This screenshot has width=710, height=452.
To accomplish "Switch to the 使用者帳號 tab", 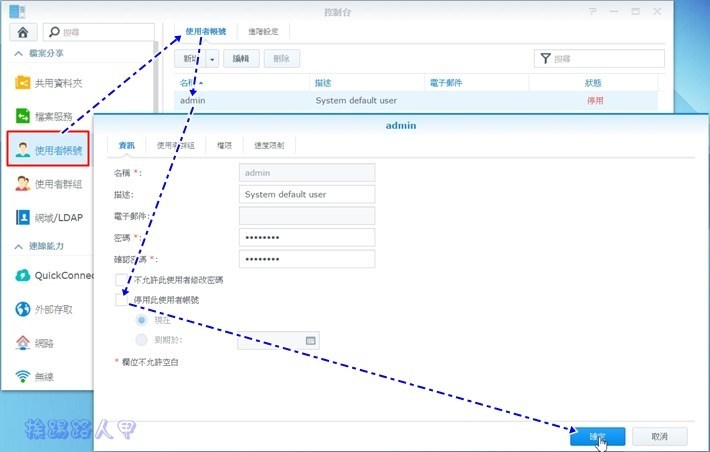I will pyautogui.click(x=206, y=31).
